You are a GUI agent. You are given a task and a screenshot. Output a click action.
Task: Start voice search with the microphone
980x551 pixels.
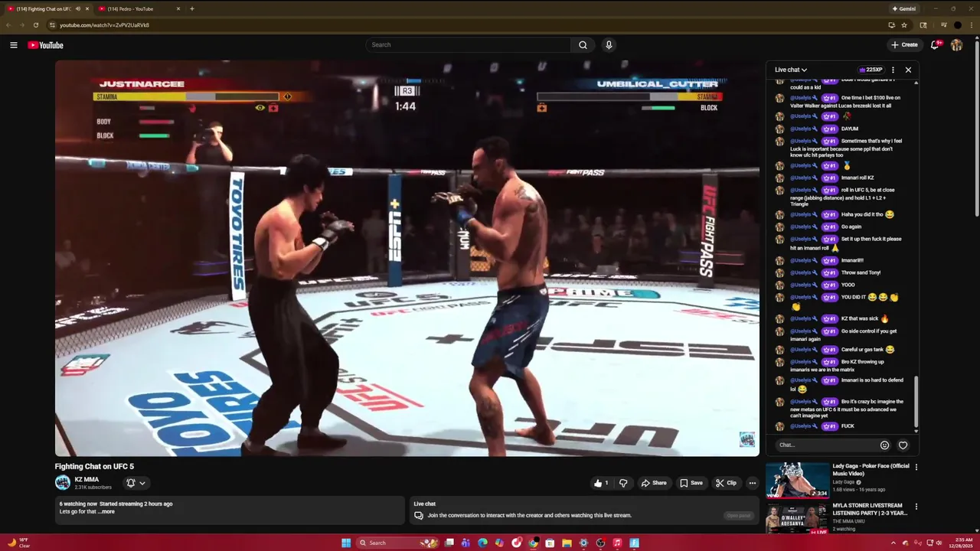[609, 45]
